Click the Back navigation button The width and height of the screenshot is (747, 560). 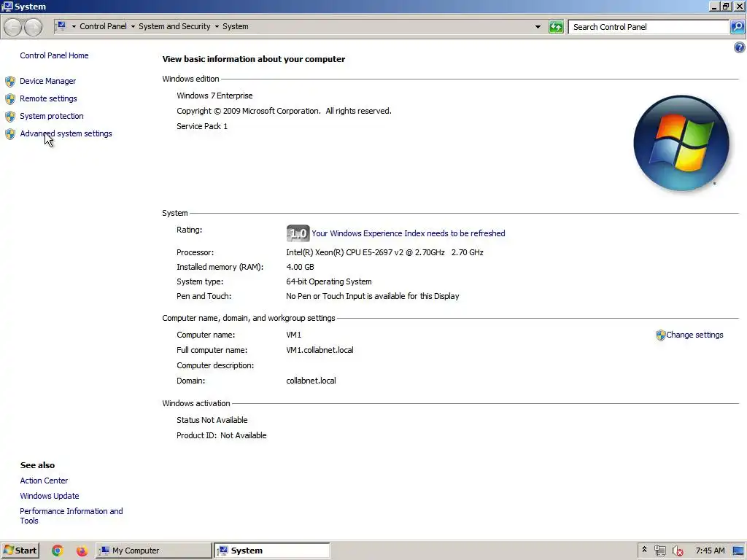tap(13, 27)
